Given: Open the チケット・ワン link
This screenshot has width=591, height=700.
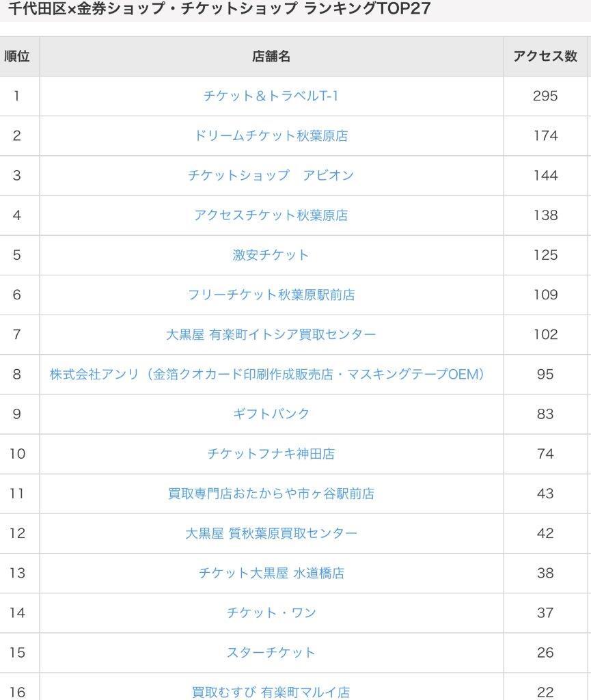Looking at the screenshot, I should point(271,612).
